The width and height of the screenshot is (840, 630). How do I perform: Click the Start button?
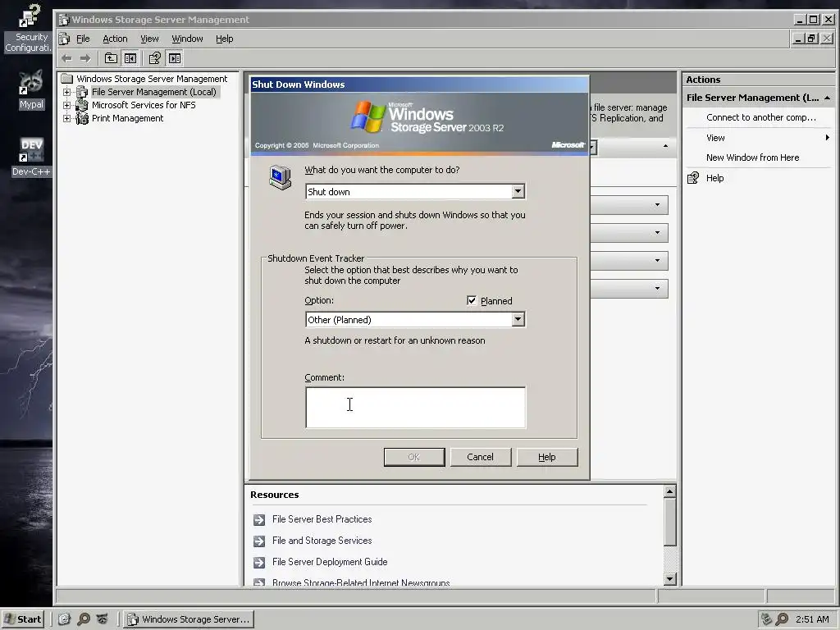(x=22, y=619)
